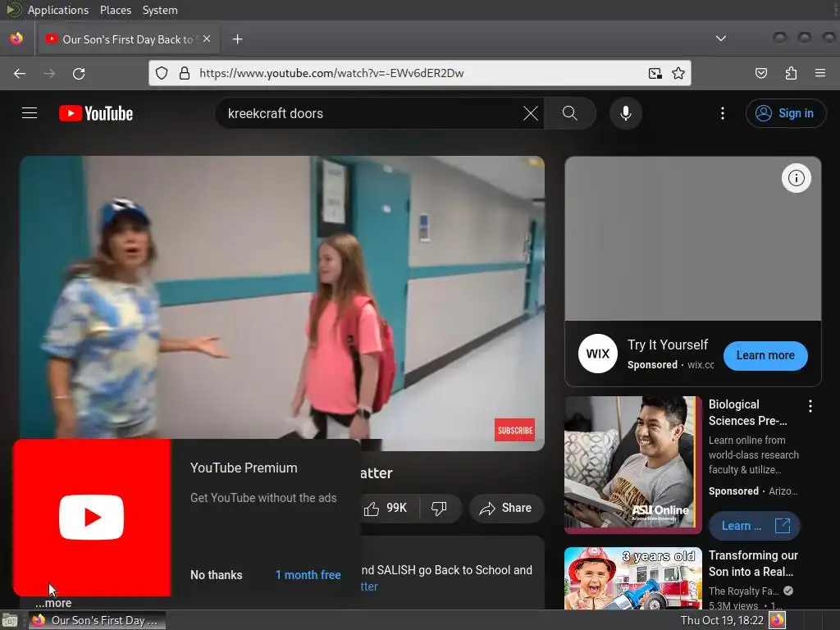Click Biological Sciences Pre-... ad title
This screenshot has width=840, height=630.
click(748, 413)
